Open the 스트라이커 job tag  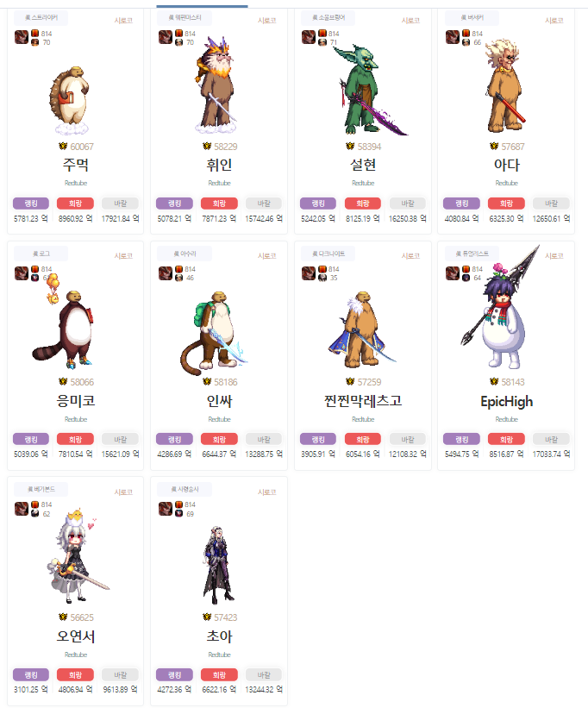click(41, 17)
